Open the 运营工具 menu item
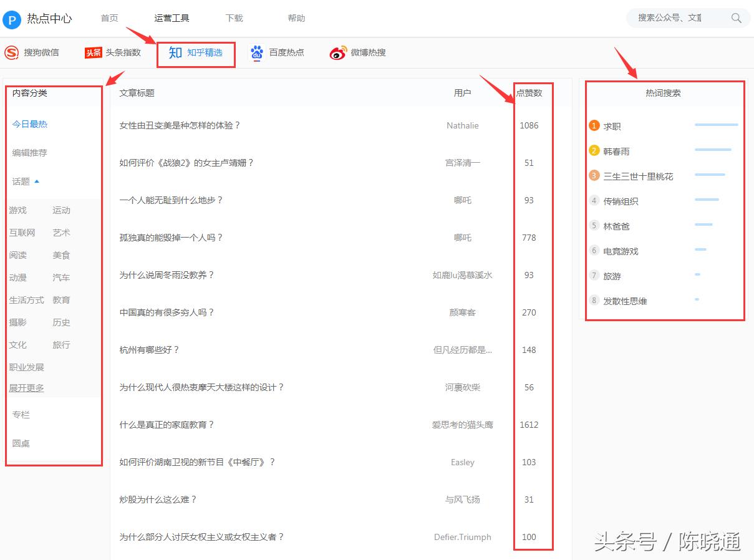The image size is (754, 560). pos(171,18)
